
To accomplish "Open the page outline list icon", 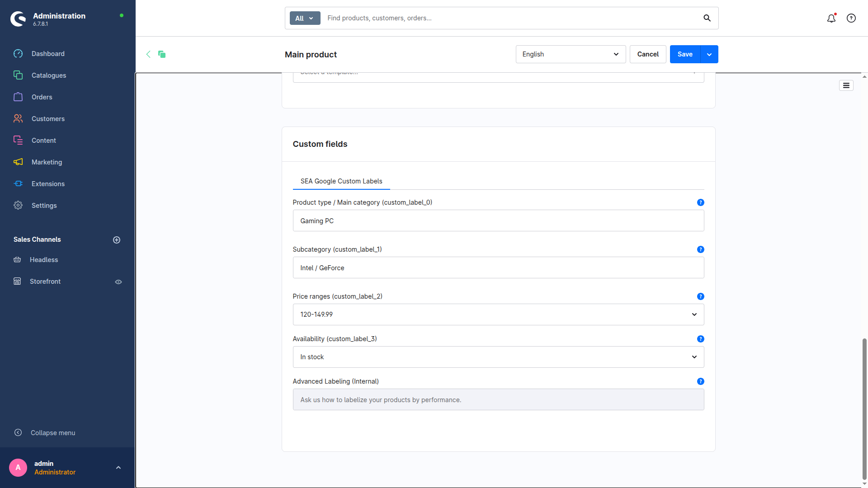I will click(x=846, y=85).
